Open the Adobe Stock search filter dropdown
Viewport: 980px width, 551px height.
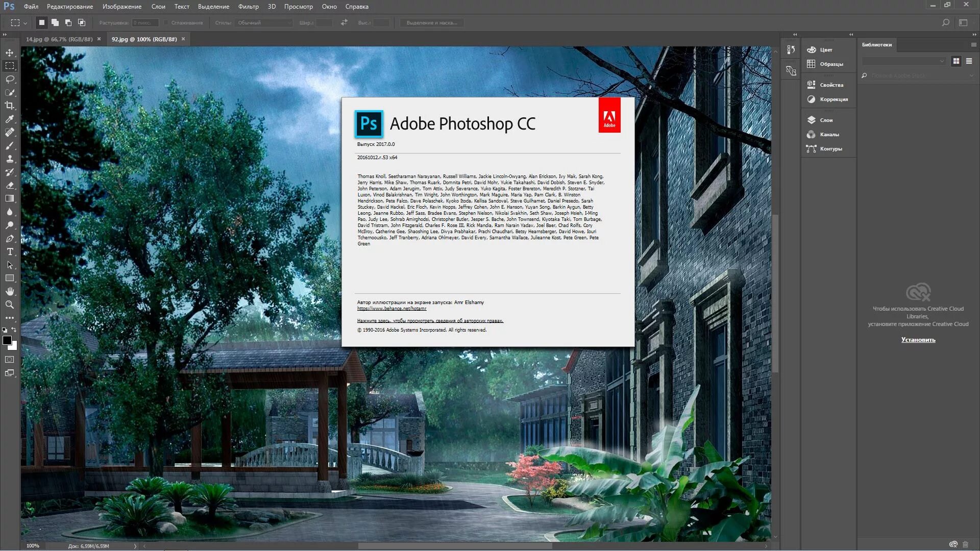pyautogui.click(x=971, y=76)
